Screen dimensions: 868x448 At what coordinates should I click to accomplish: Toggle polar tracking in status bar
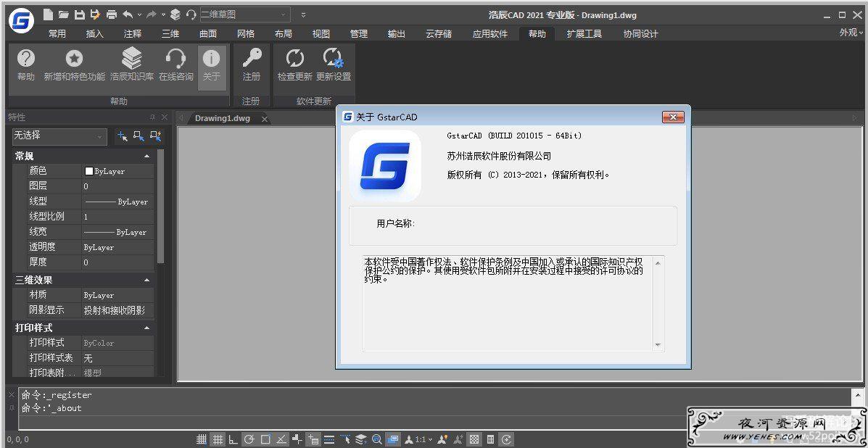(249, 440)
